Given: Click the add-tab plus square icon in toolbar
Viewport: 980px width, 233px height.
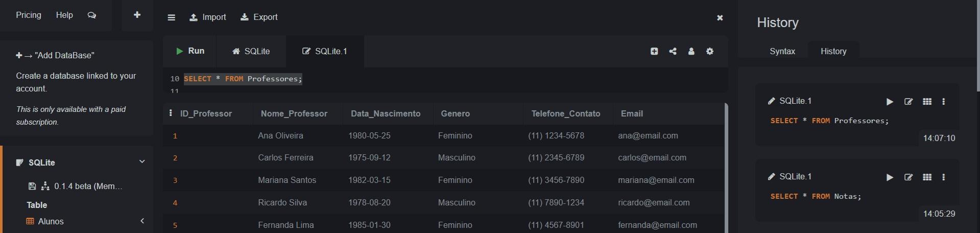Looking at the screenshot, I should click(x=654, y=51).
